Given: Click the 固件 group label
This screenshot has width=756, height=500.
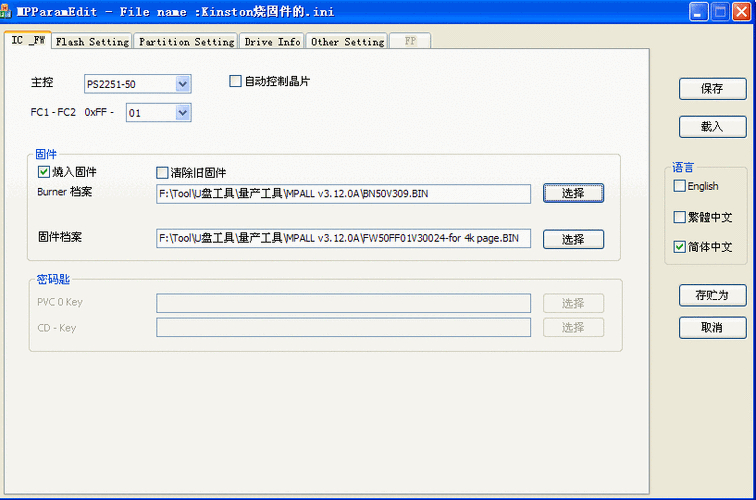Looking at the screenshot, I should [x=46, y=154].
